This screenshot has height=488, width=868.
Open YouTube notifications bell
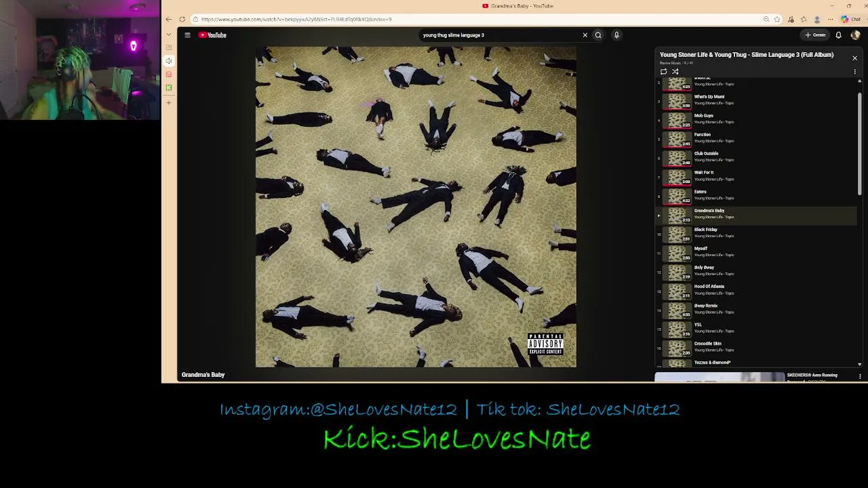839,35
